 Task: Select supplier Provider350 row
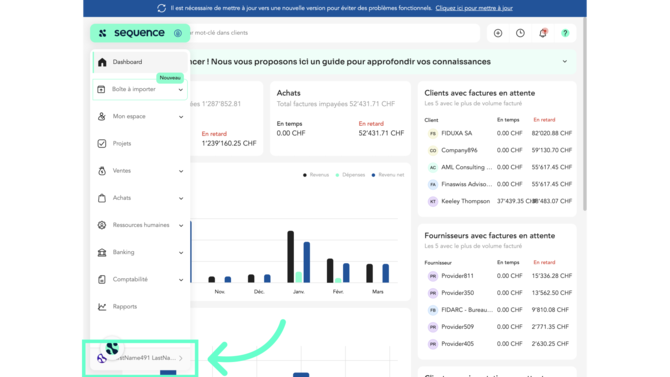pos(498,293)
